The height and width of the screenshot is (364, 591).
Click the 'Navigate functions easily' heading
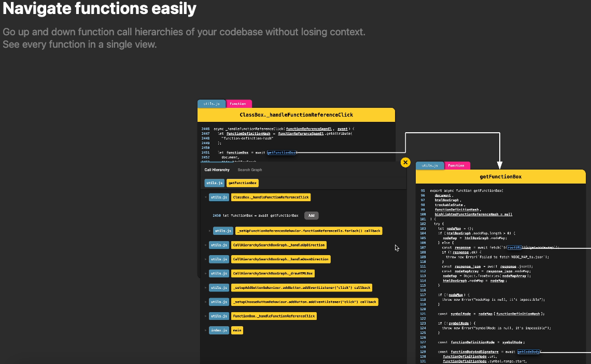[x=100, y=8]
